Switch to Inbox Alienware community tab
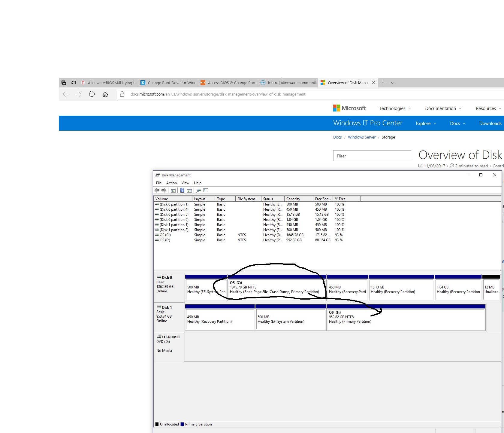 [288, 83]
